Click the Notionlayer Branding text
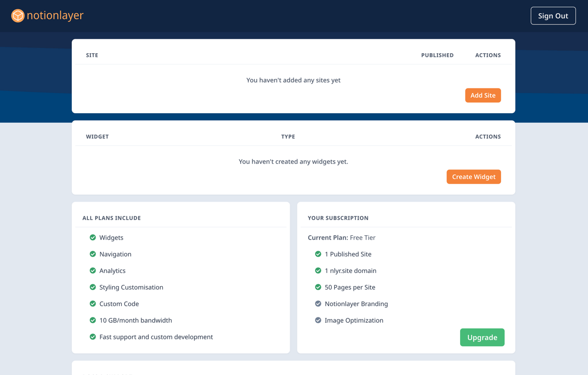The image size is (588, 375). [357, 304]
